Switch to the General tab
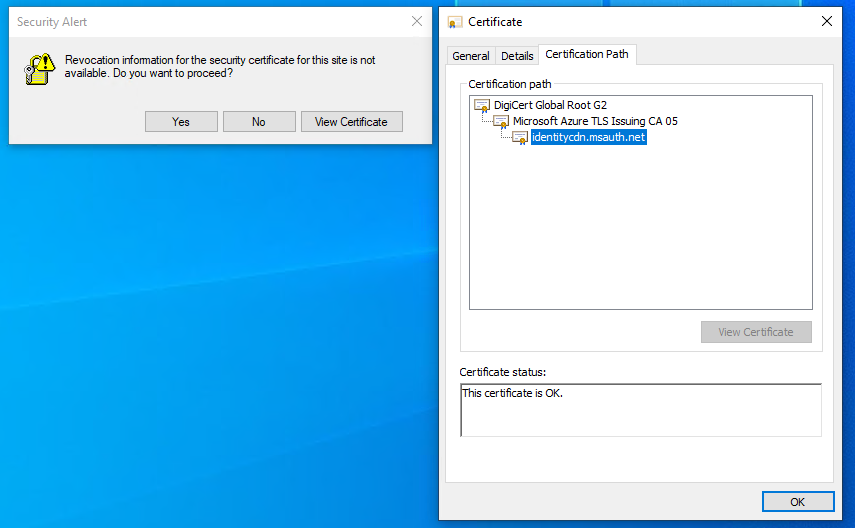855x528 pixels. click(x=471, y=56)
